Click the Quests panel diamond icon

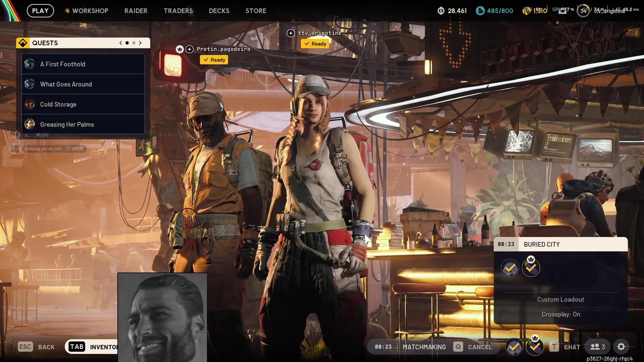(23, 43)
